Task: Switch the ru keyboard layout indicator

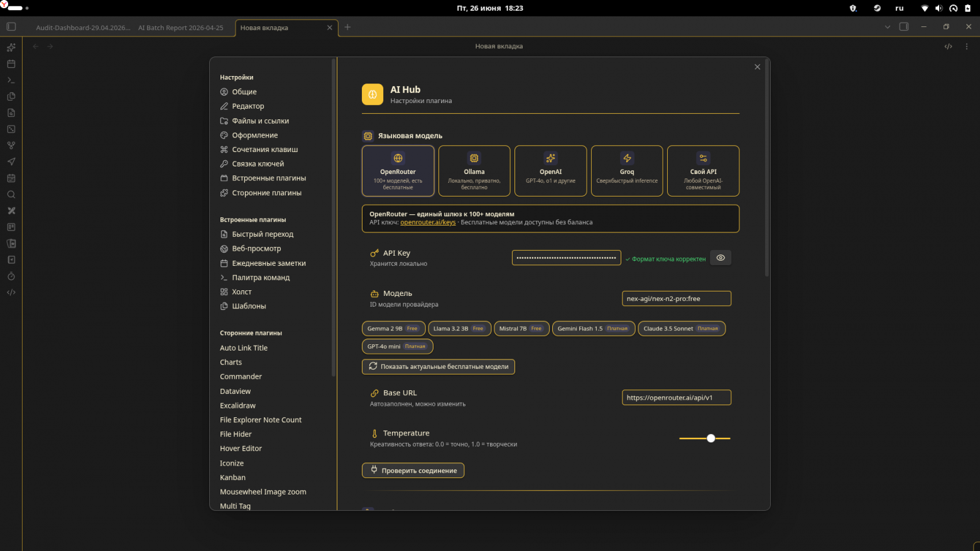Action: pyautogui.click(x=900, y=8)
